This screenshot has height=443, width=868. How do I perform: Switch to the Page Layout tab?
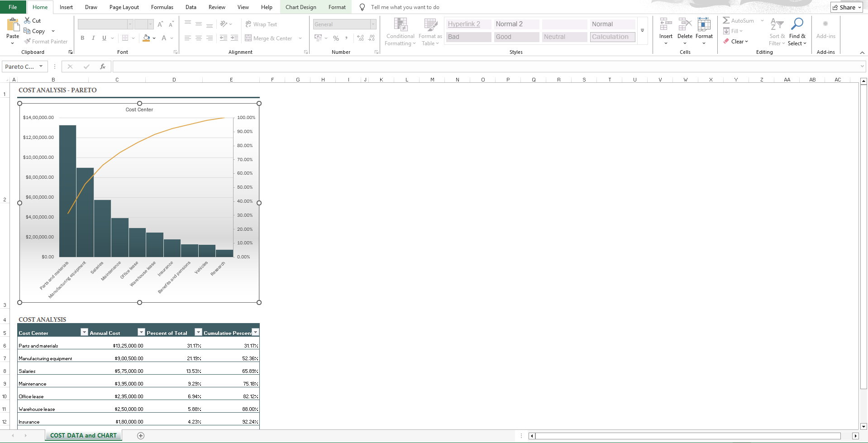pyautogui.click(x=124, y=7)
